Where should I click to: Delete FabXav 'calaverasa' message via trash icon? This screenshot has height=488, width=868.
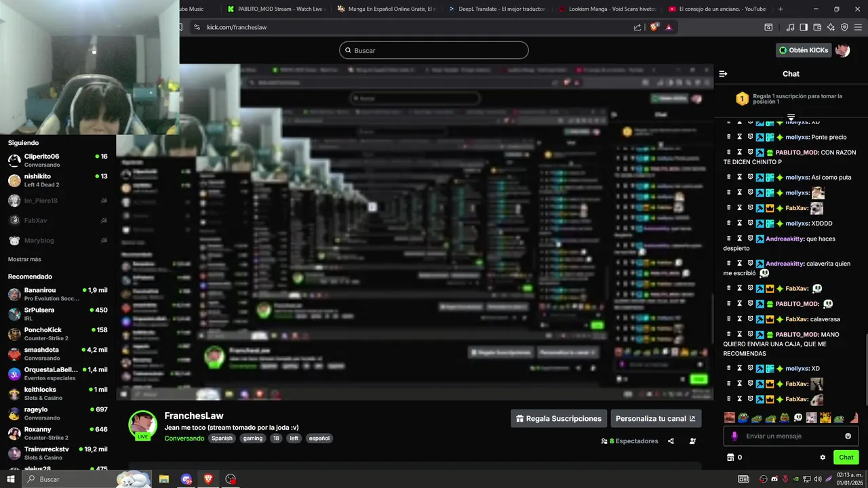729,319
